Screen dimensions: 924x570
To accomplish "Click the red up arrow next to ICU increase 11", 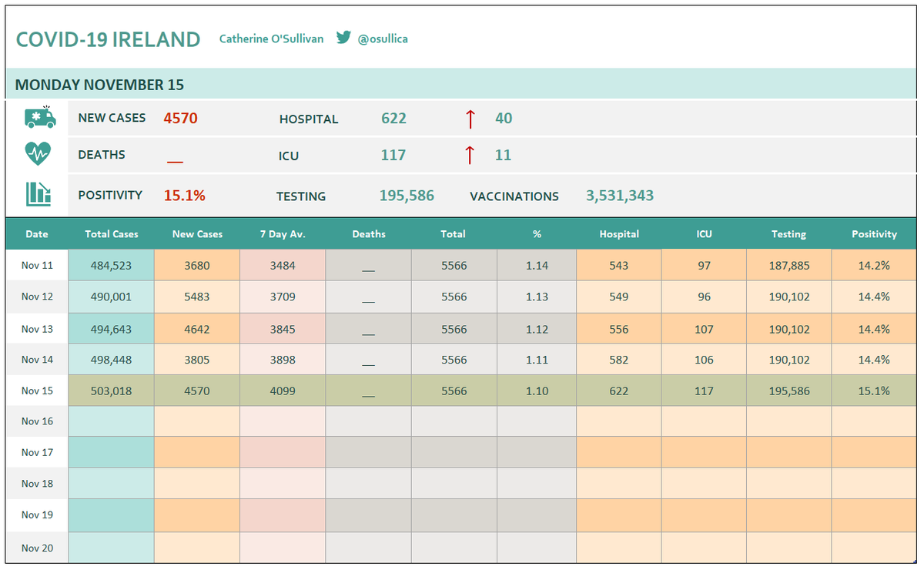I will [470, 155].
